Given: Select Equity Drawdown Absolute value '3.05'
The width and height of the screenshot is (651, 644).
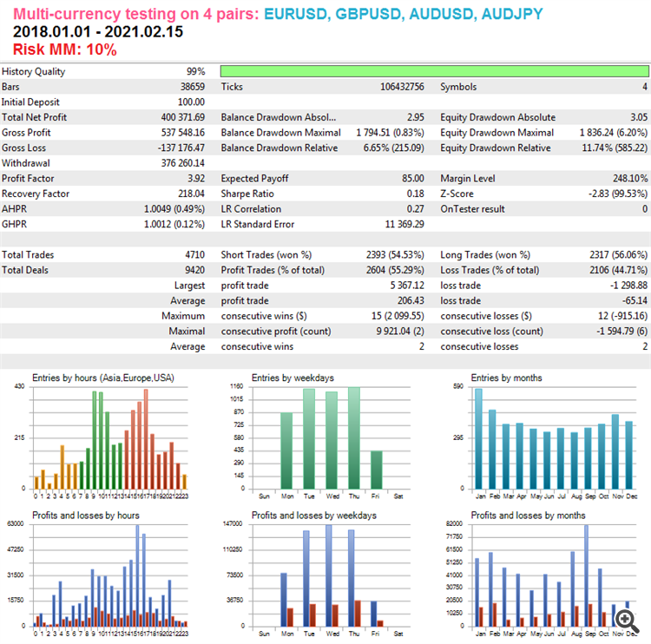Looking at the screenshot, I should coord(639,117).
